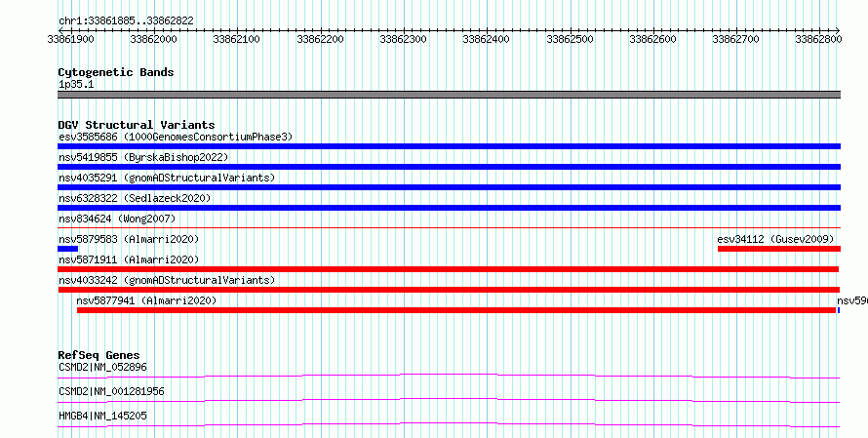Click the RefSeq Genes track title
The height and width of the screenshot is (438, 868).
point(99,355)
